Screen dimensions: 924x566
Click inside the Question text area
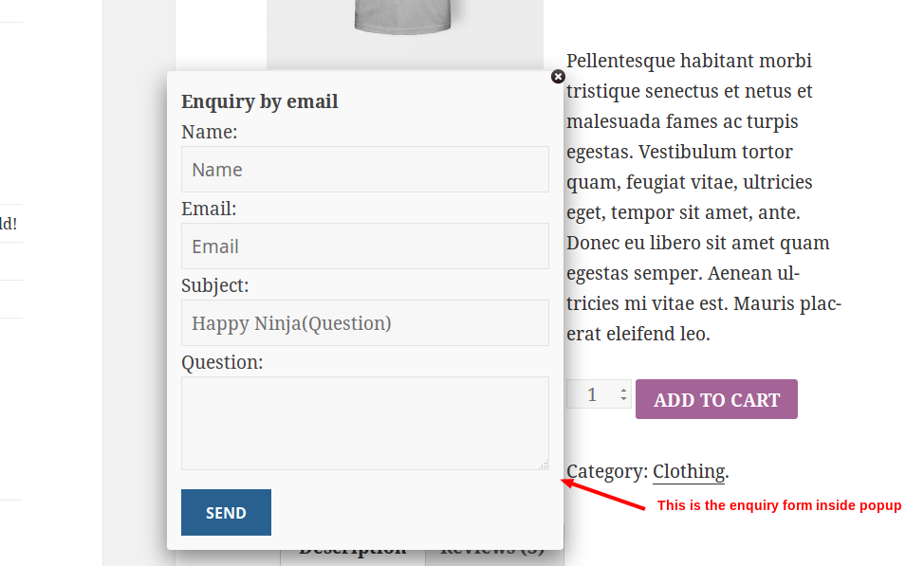tap(365, 423)
